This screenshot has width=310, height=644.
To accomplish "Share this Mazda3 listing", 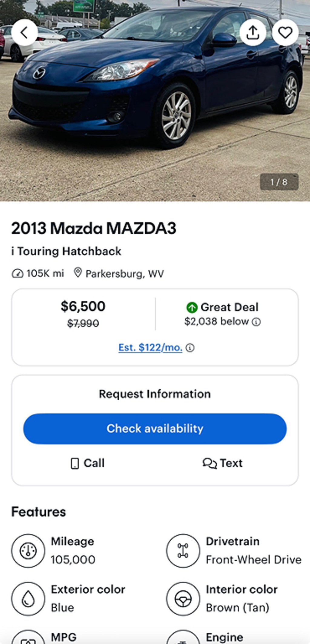I will point(253,33).
